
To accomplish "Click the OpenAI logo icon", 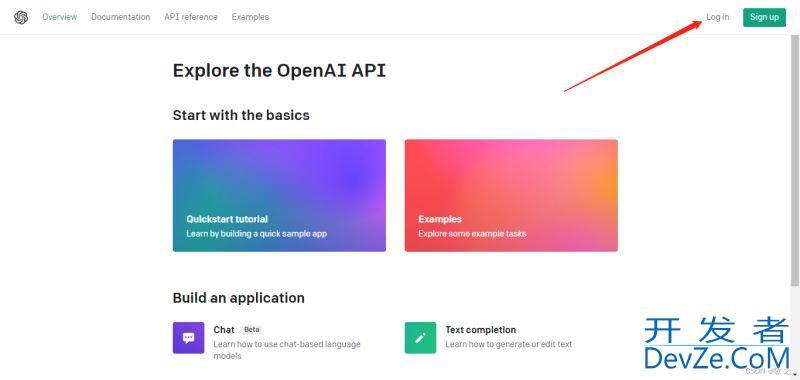I will pyautogui.click(x=21, y=18).
